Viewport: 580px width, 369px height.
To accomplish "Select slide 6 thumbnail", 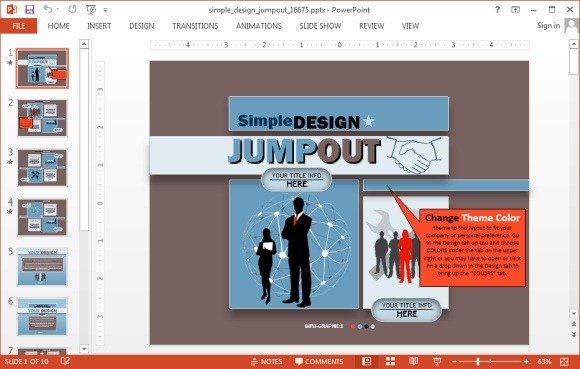I will 42,316.
